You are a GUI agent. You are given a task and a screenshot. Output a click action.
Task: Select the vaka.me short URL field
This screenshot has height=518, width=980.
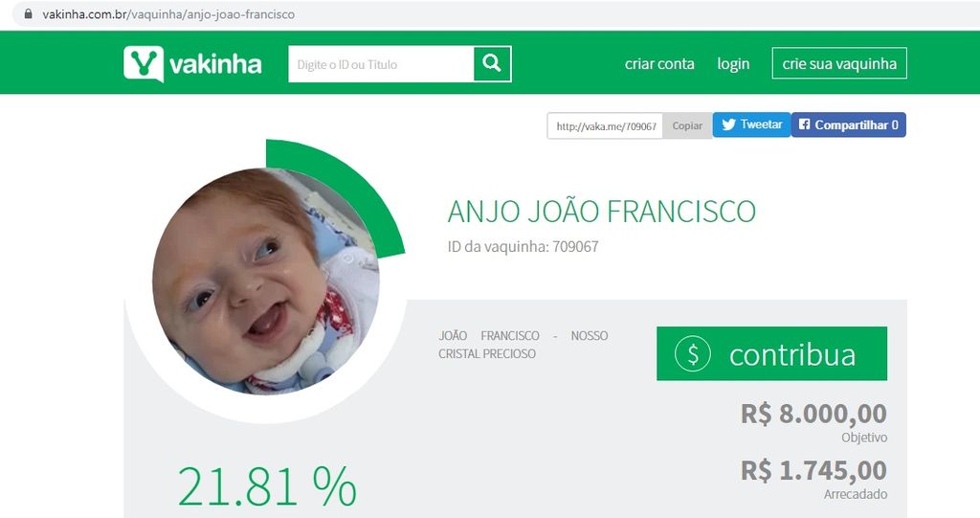point(605,125)
